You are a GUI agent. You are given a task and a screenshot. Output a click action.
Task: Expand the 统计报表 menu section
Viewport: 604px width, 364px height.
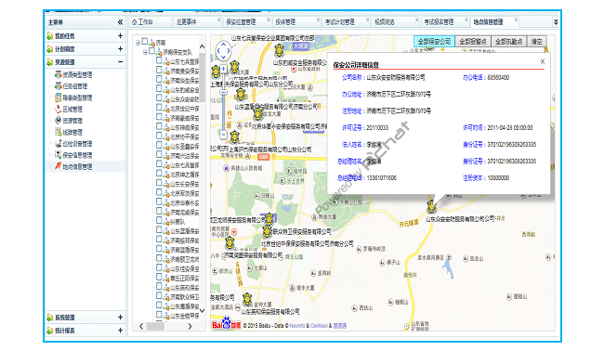[120, 331]
